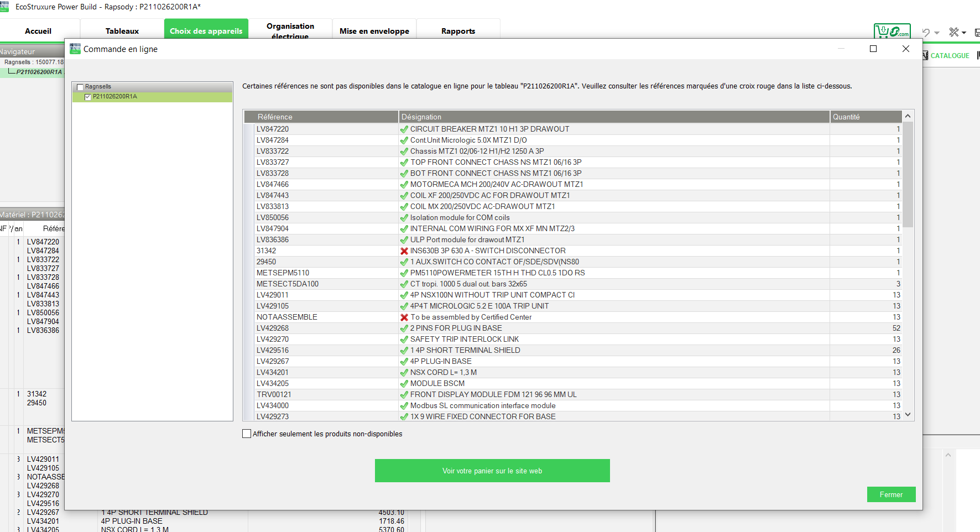The height and width of the screenshot is (532, 980).
Task: Click the green check for FRONT DISPLAY MODULE row
Action: click(404, 394)
